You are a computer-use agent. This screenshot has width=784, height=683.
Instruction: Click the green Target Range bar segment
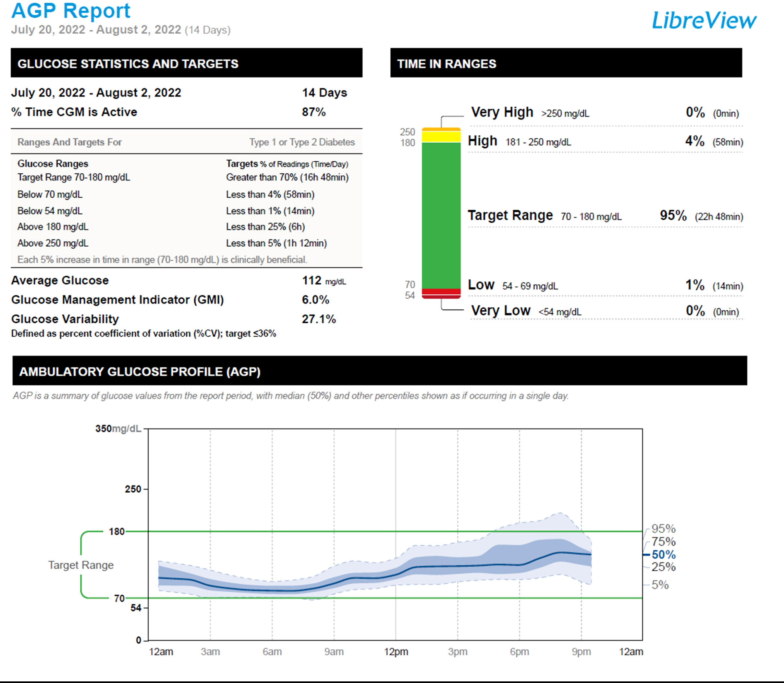point(441,215)
